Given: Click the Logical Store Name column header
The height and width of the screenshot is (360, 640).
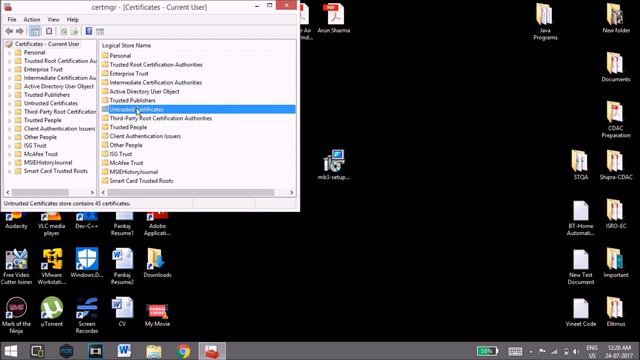Looking at the screenshot, I should (126, 45).
